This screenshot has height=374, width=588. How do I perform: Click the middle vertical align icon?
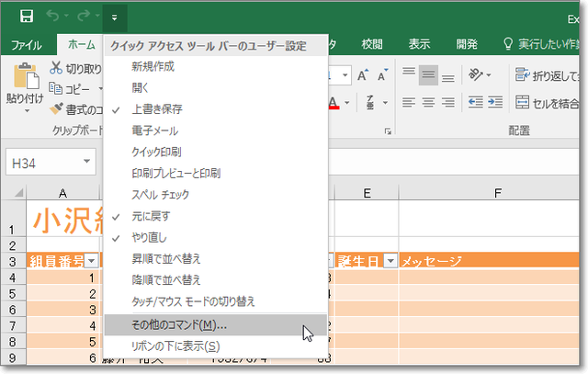429,74
